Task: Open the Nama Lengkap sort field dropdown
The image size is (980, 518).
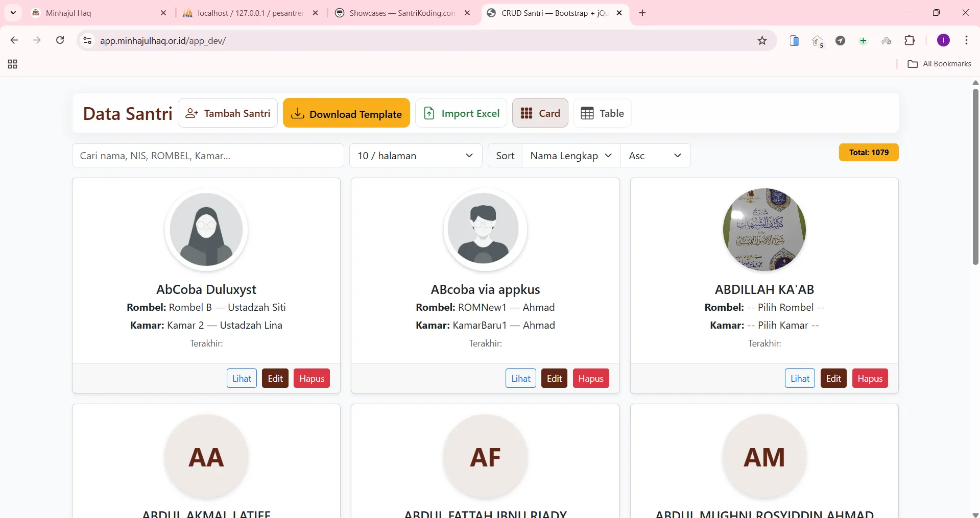Action: [571, 155]
